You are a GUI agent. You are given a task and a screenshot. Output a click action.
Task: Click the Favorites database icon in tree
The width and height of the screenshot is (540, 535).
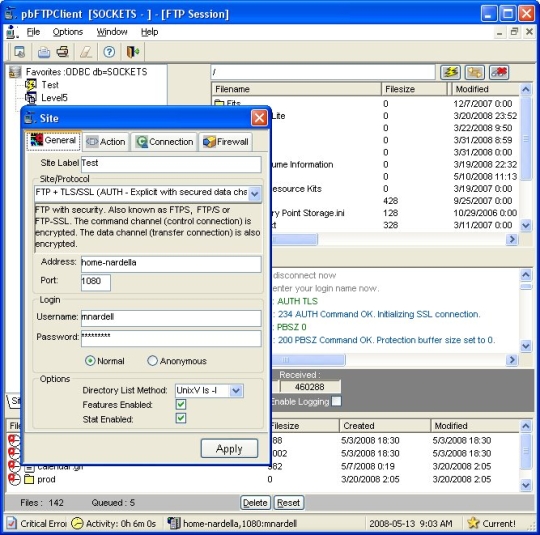coord(15,72)
